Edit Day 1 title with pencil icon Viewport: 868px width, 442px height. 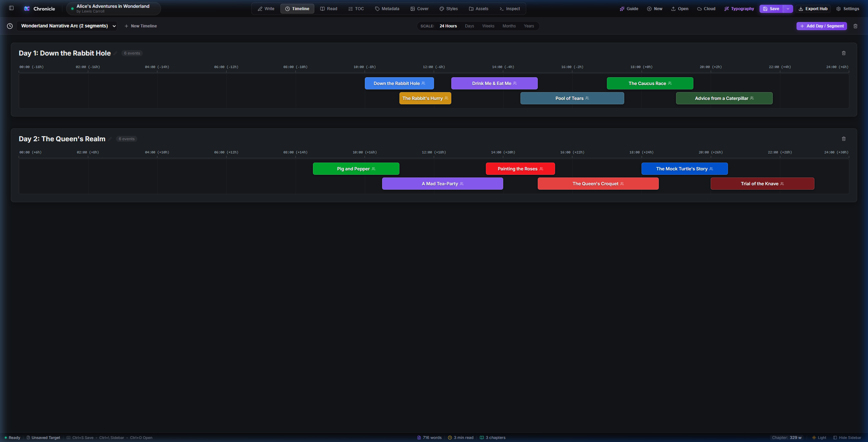click(115, 53)
